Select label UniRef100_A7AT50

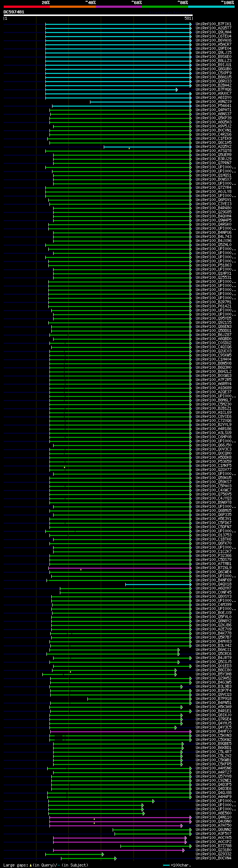pyautogui.click(x=213, y=826)
